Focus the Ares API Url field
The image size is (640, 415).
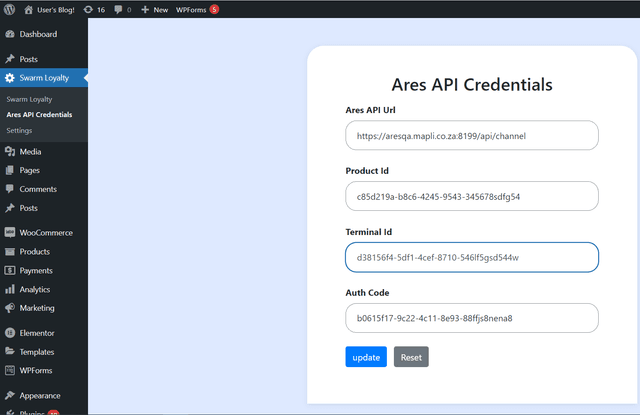click(x=472, y=135)
